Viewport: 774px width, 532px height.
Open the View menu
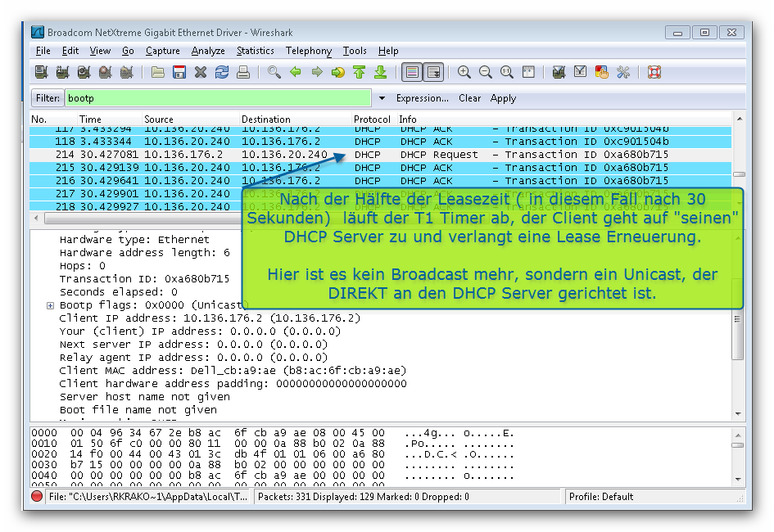100,51
